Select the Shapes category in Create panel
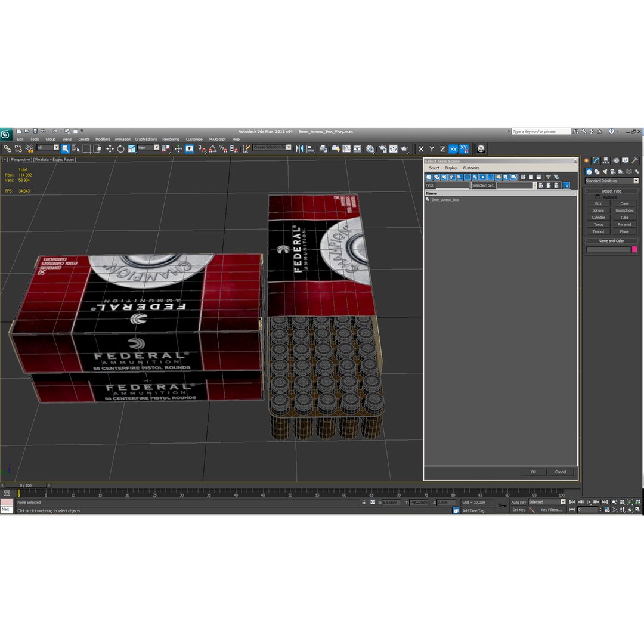The image size is (644, 644). 597,172
